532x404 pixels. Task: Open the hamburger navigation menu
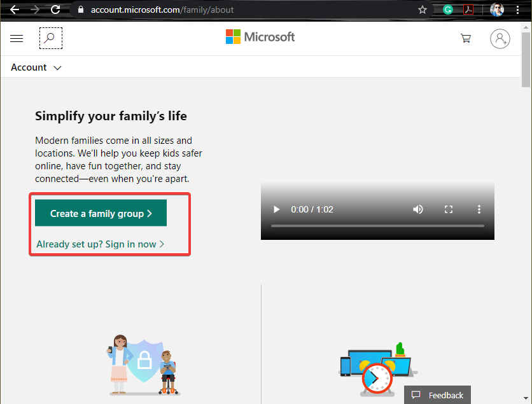pos(17,38)
